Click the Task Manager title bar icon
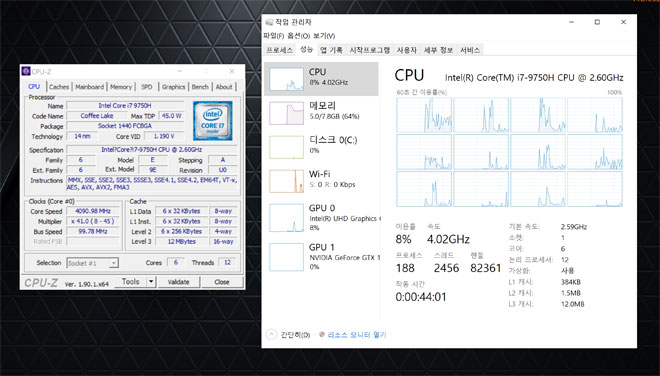 pos(269,22)
